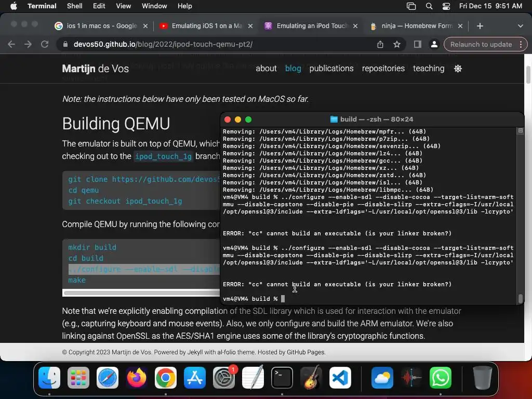Close the ninja Homebrew tab

(460, 26)
